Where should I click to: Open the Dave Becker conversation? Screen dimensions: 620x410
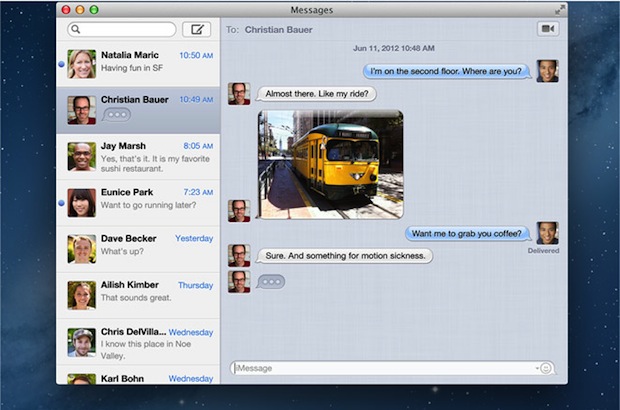[x=138, y=249]
